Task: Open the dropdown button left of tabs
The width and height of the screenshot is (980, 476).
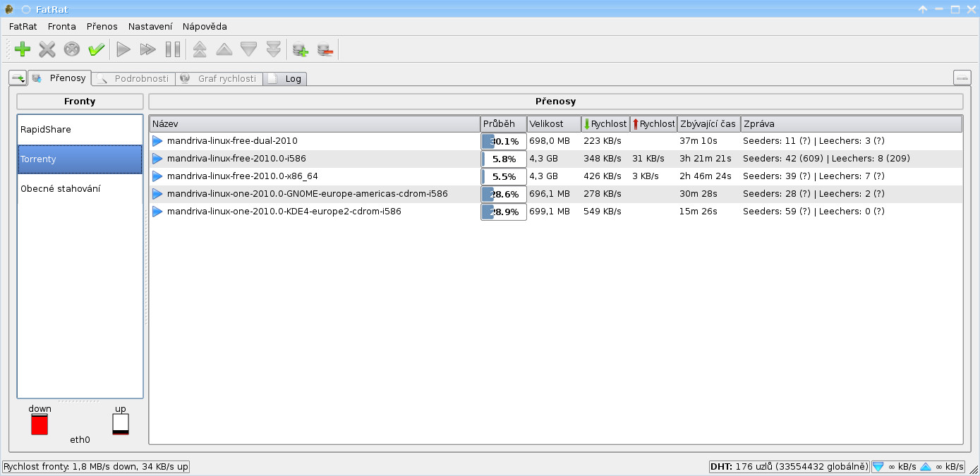Action: point(18,78)
